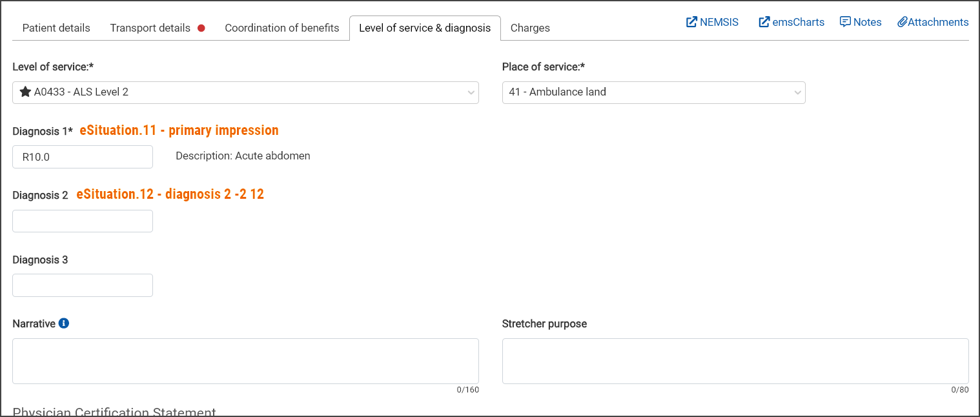Open the NEMSIS link
The image size is (980, 417).
(719, 22)
